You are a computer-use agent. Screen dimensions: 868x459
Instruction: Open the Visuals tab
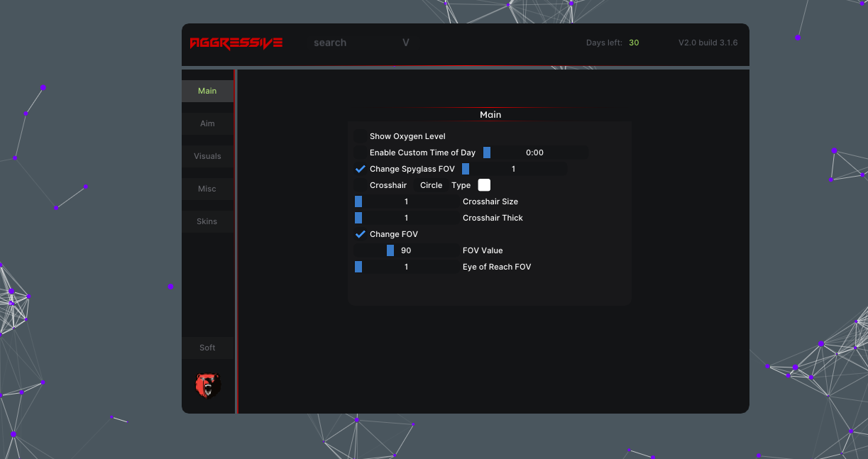coord(207,156)
